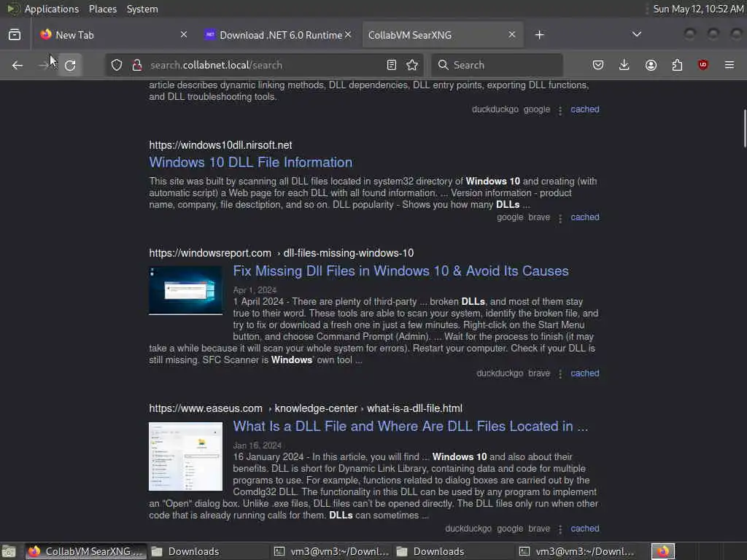Switch to the New Tab tab
The image size is (747, 560).
[x=115, y=35]
